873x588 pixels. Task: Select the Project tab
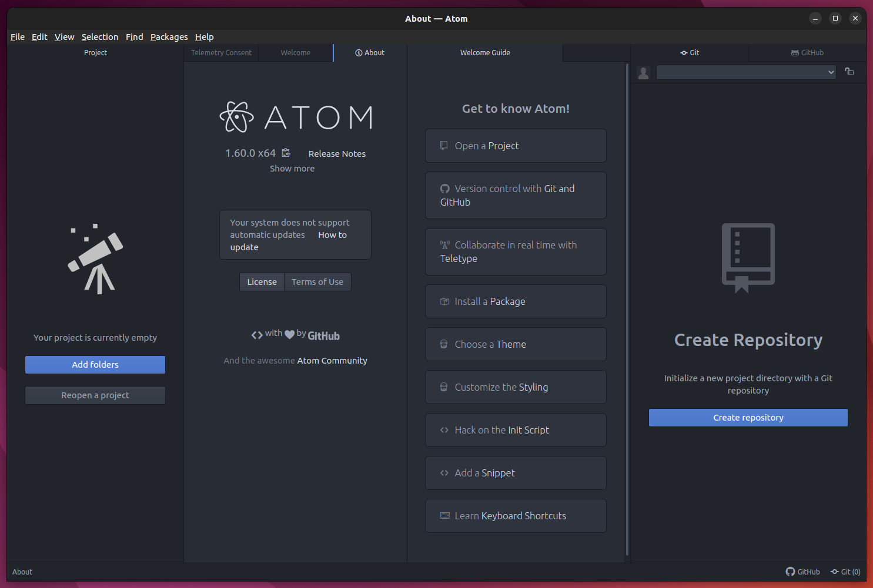coord(95,53)
